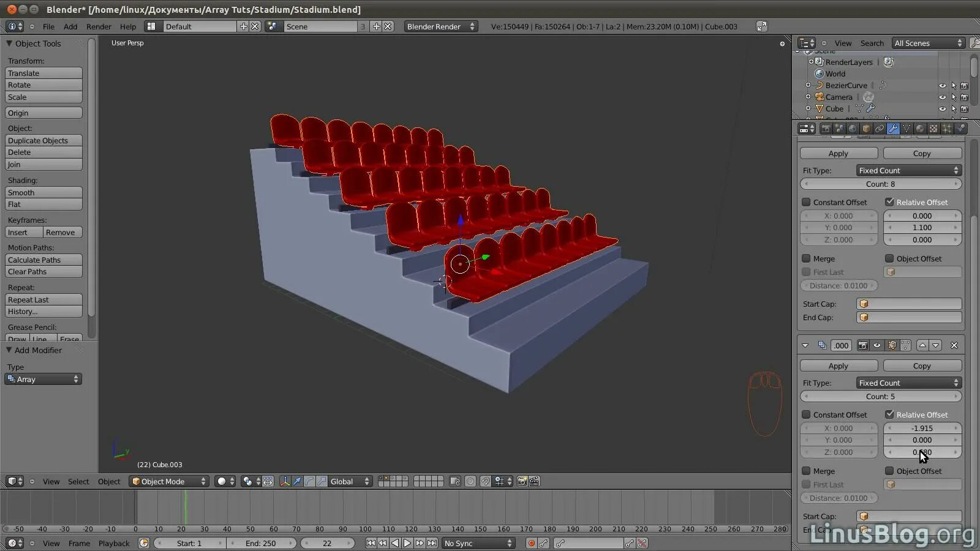980x551 pixels.
Task: Click the Smooth shading button
Action: tap(43, 192)
